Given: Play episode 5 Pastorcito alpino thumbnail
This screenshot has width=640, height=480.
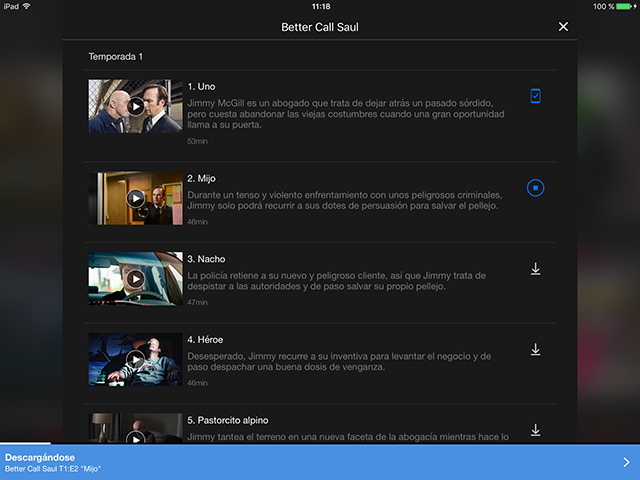Looking at the screenshot, I should pyautogui.click(x=136, y=428).
